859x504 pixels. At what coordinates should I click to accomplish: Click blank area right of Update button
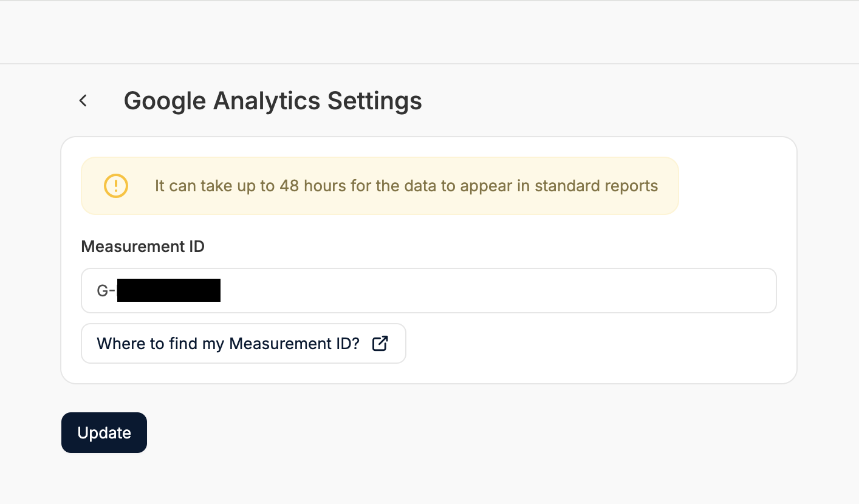pyautogui.click(x=425, y=433)
